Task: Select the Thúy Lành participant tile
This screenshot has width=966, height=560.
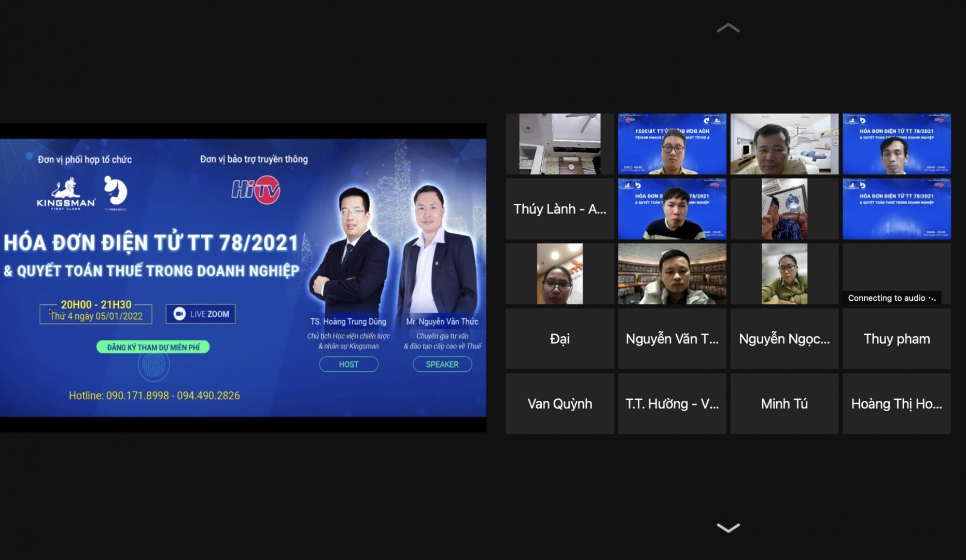Action: click(x=559, y=209)
